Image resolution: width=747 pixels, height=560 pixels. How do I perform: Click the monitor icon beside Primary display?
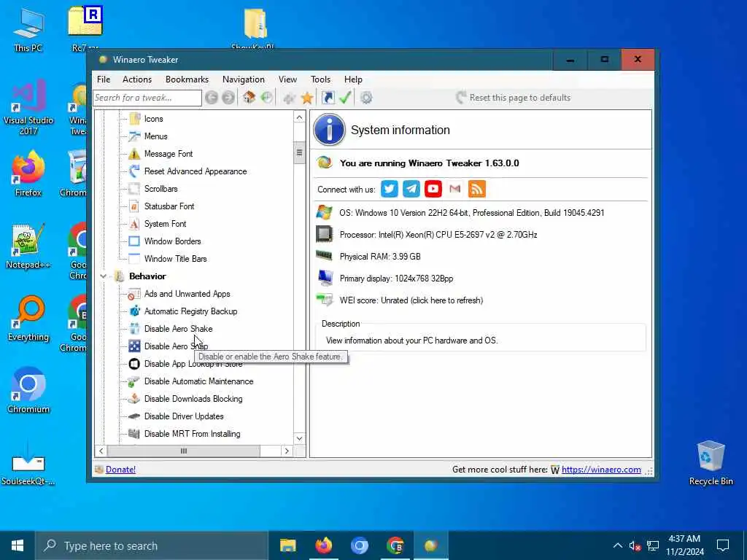click(x=325, y=278)
